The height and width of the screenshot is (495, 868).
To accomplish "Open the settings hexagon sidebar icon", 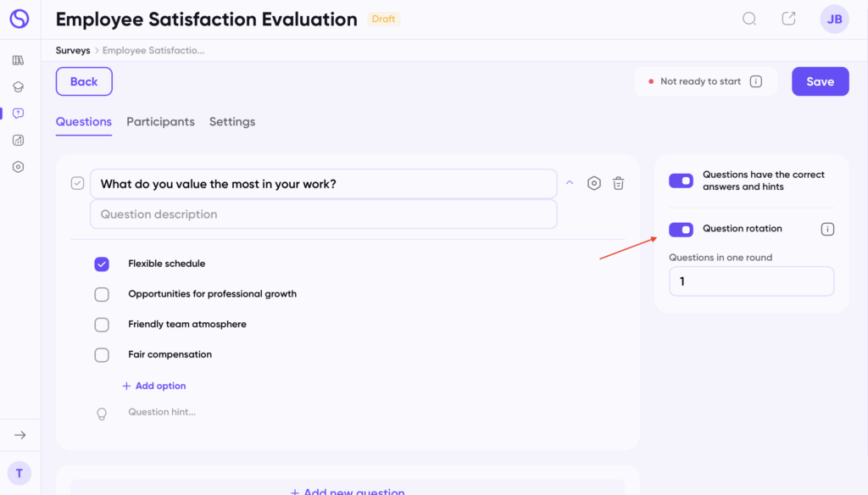I will pos(19,167).
